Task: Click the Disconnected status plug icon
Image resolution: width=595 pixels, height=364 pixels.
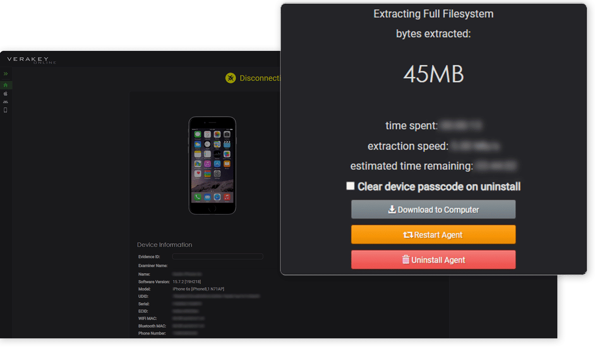Action: (230, 78)
